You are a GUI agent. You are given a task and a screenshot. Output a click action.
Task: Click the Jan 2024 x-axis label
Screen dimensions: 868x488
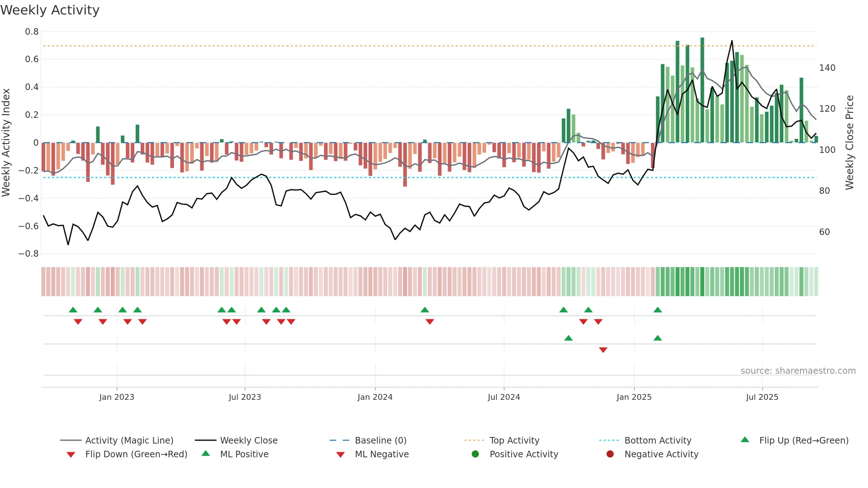[x=375, y=397]
